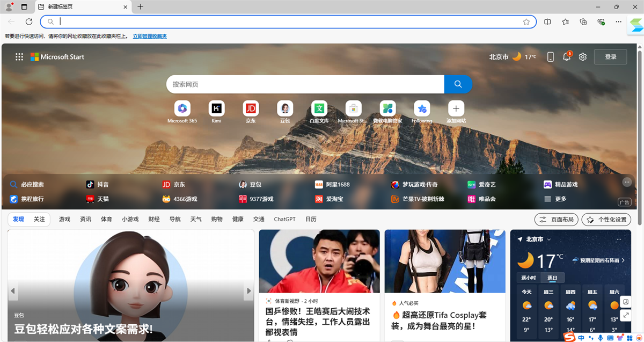The image size is (644, 342).
Task: Open background image options icon
Action: (626, 302)
